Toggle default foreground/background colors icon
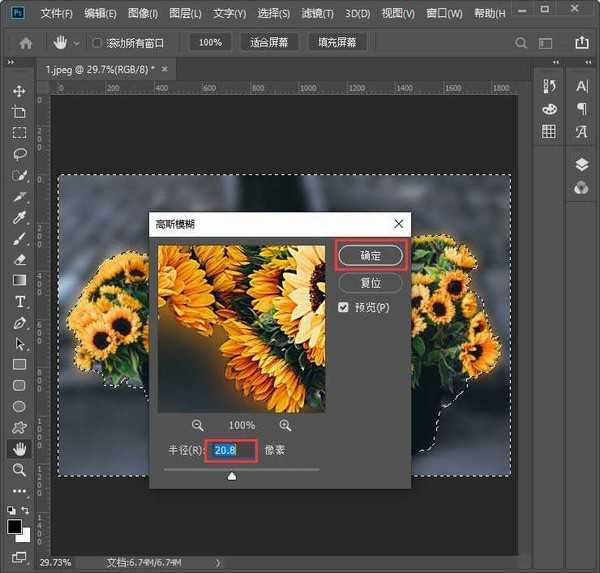Image resolution: width=600 pixels, height=573 pixels. [x=11, y=510]
